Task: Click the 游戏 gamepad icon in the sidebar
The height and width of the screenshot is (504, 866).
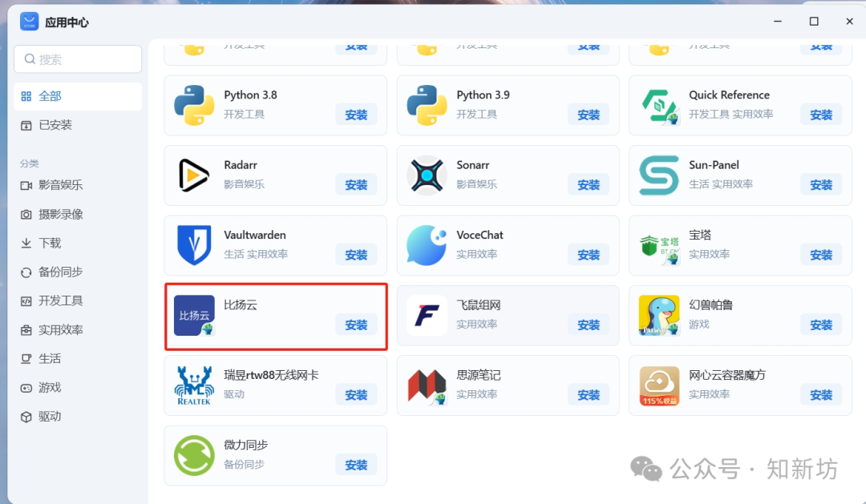Action: point(26,388)
